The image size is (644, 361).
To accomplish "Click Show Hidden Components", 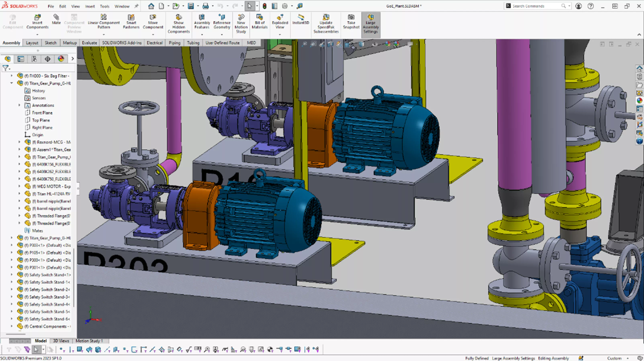I will [179, 24].
